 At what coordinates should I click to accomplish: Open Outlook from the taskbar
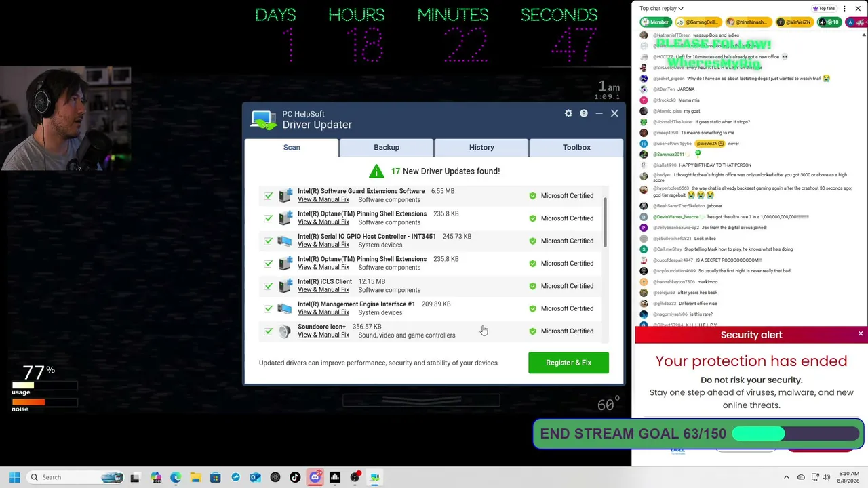pyautogui.click(x=255, y=477)
